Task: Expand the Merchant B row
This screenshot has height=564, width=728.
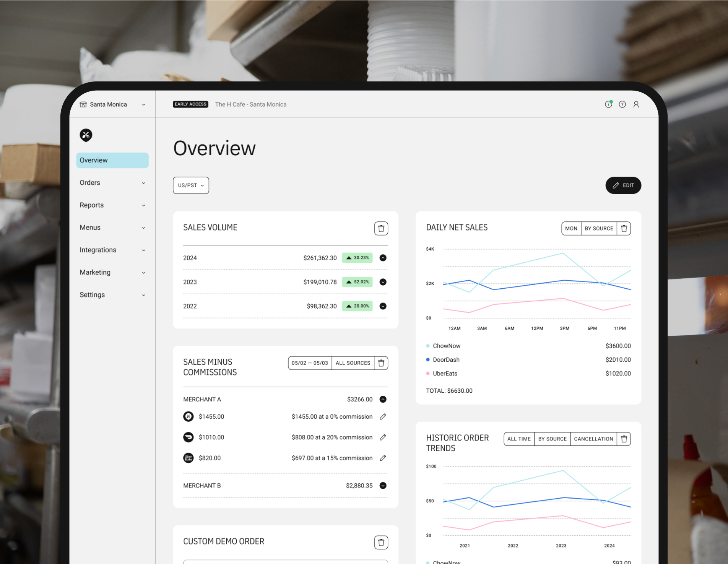Action: (383, 486)
